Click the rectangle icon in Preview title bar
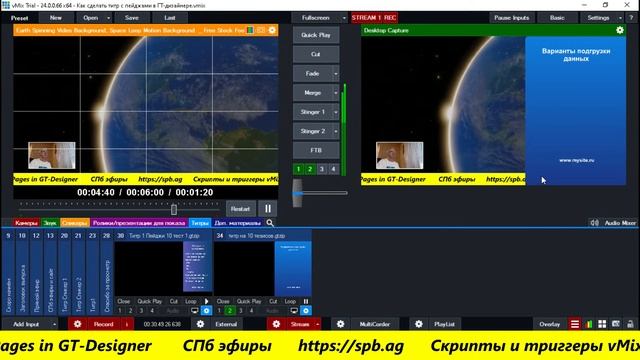Screen dimensions: 640x360 pos(261,30)
